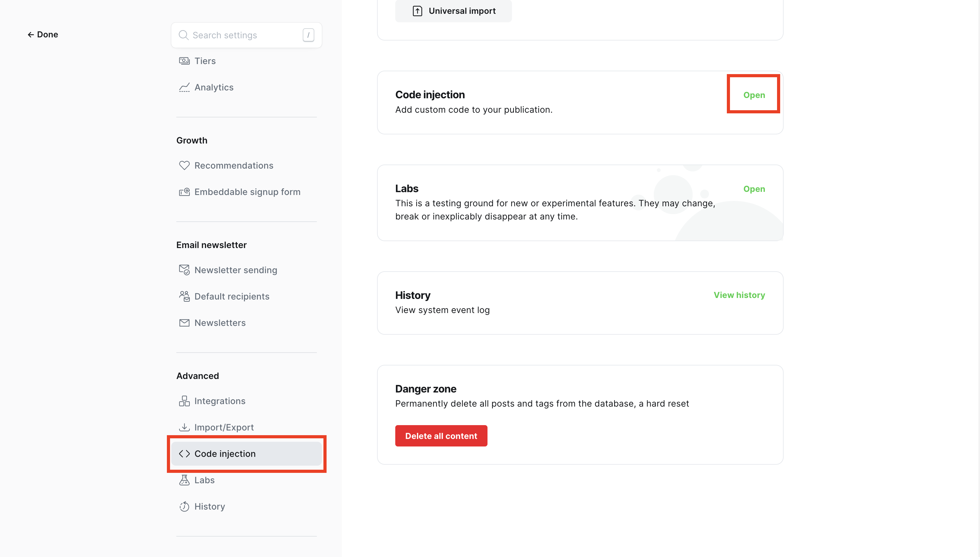Click the Embeddable signup form icon
This screenshot has width=980, height=557.
point(184,192)
